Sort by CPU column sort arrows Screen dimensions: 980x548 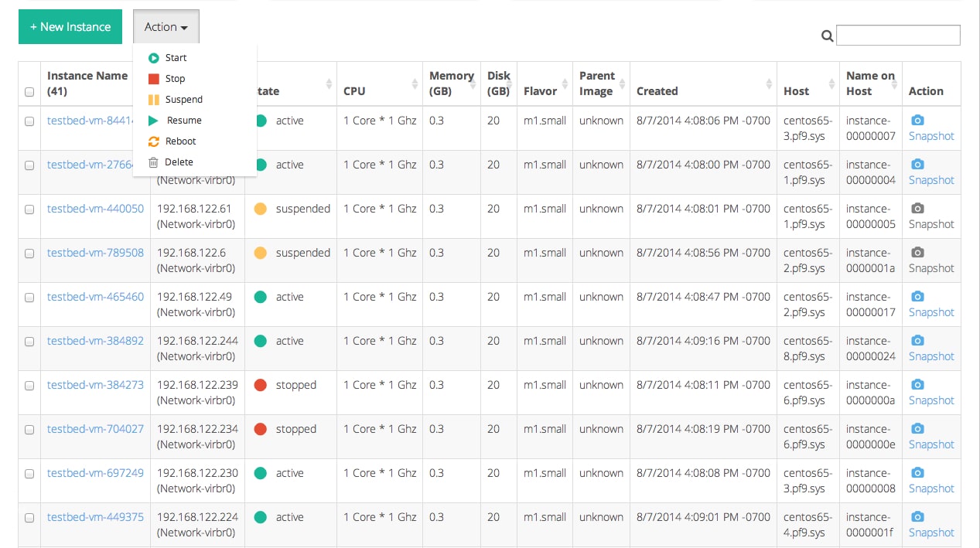tap(415, 83)
